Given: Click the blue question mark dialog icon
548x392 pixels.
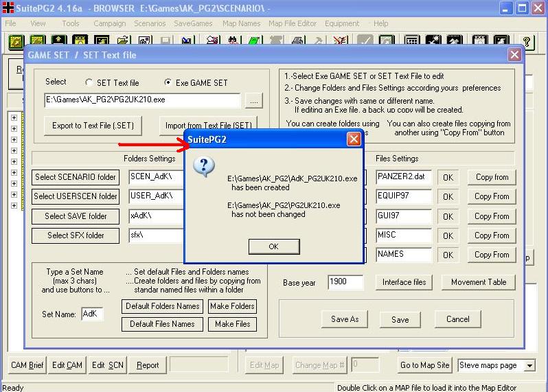Looking at the screenshot, I should point(204,166).
